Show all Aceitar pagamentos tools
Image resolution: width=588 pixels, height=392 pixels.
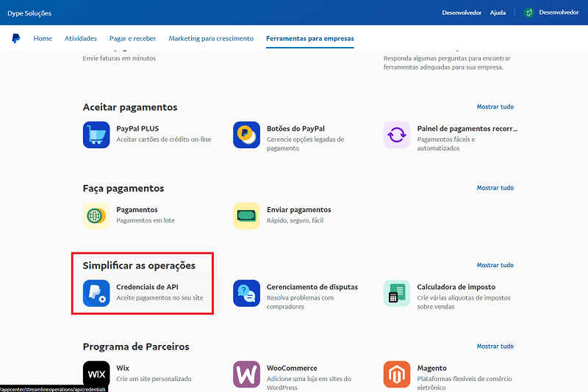click(495, 106)
